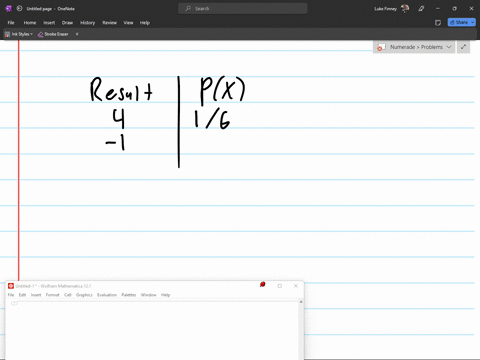This screenshot has height=360, width=480.
Task: Click the plus cell insertion button in Mathematica
Action: pos(14,302)
